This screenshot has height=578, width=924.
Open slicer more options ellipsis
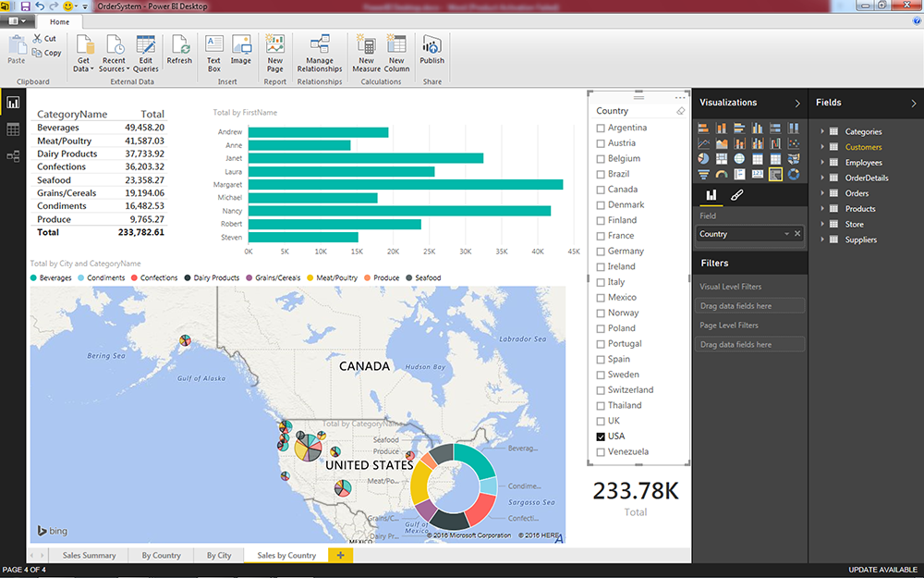click(680, 97)
